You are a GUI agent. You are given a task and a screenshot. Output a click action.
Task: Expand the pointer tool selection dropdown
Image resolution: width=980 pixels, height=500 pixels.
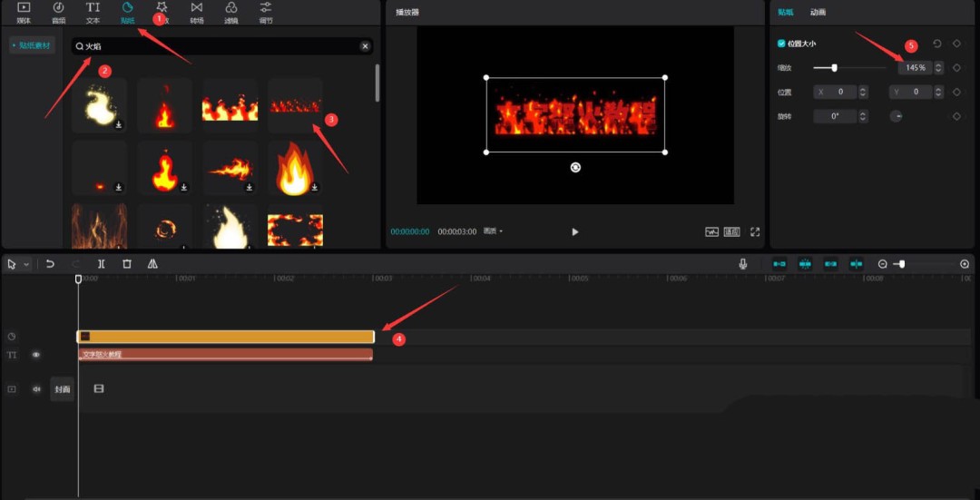pyautogui.click(x=26, y=264)
